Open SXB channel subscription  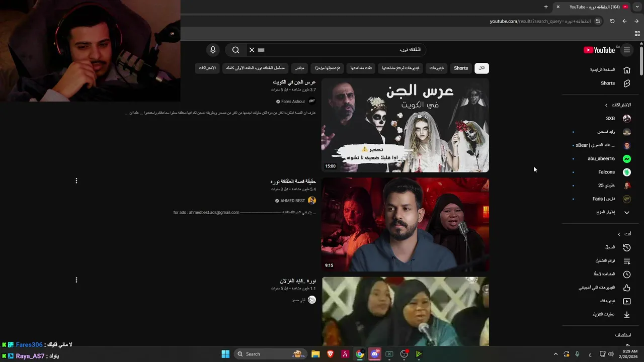tap(610, 119)
